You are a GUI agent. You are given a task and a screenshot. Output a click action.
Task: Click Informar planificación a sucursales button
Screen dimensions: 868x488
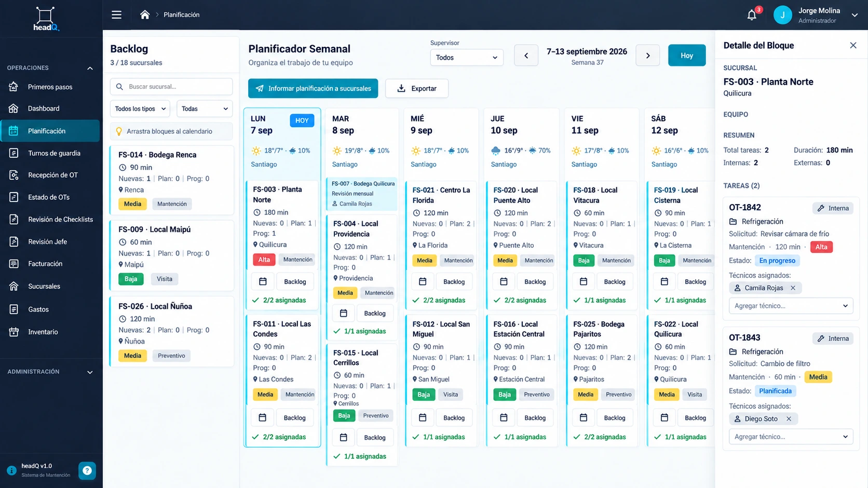[x=313, y=88]
